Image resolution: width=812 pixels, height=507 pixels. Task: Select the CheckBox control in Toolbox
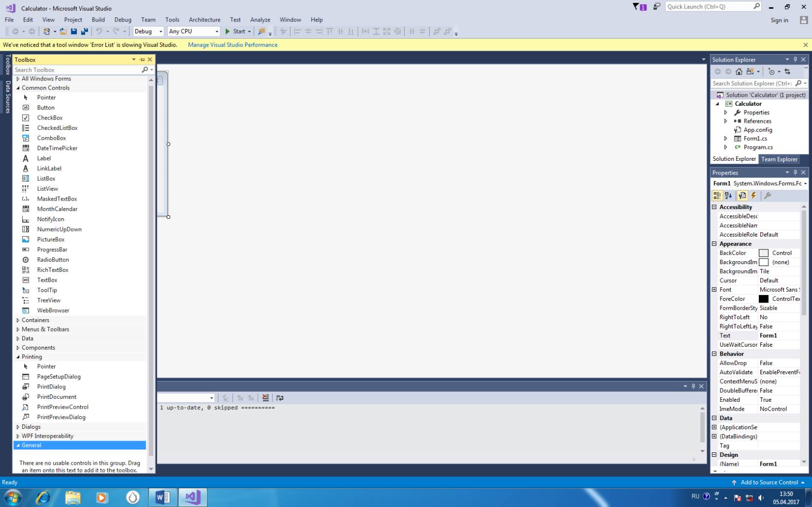point(50,118)
